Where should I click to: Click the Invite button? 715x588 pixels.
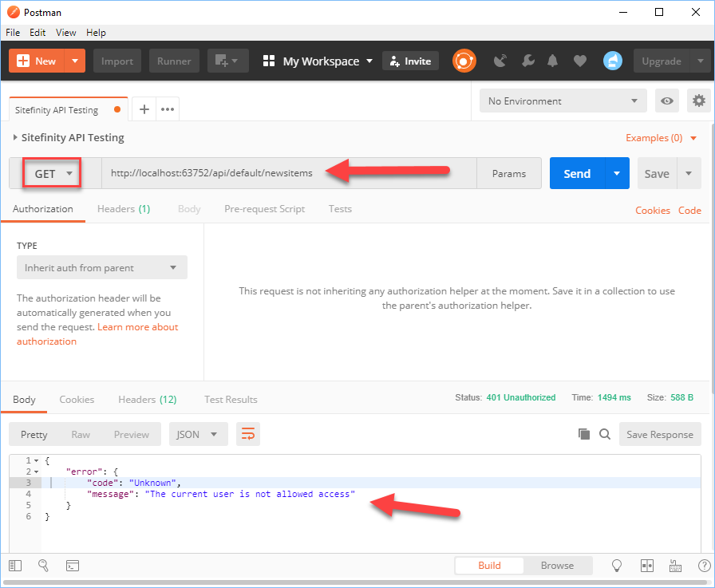pyautogui.click(x=410, y=61)
